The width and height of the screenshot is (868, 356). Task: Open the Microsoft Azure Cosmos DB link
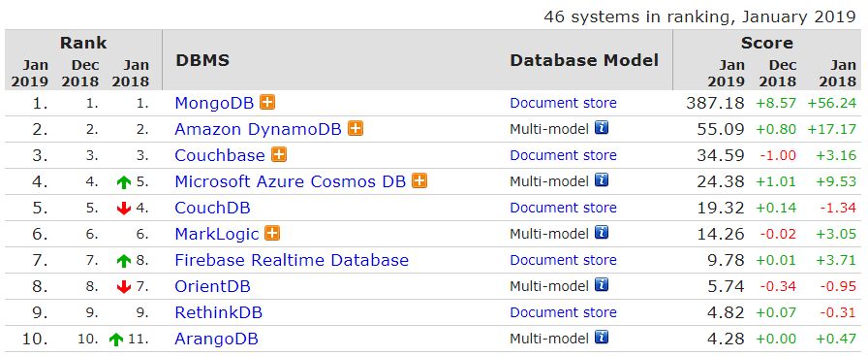coord(290,181)
